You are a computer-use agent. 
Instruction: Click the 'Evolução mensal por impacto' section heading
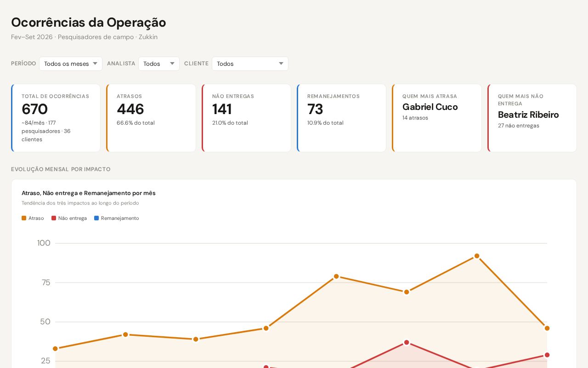(x=61, y=169)
